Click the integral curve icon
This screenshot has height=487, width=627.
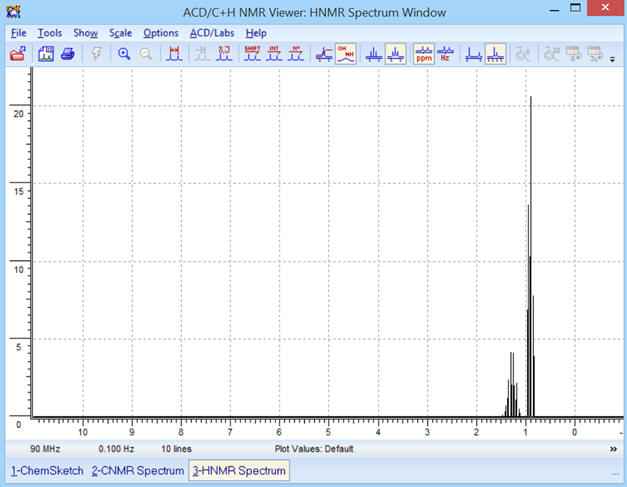coord(324,54)
